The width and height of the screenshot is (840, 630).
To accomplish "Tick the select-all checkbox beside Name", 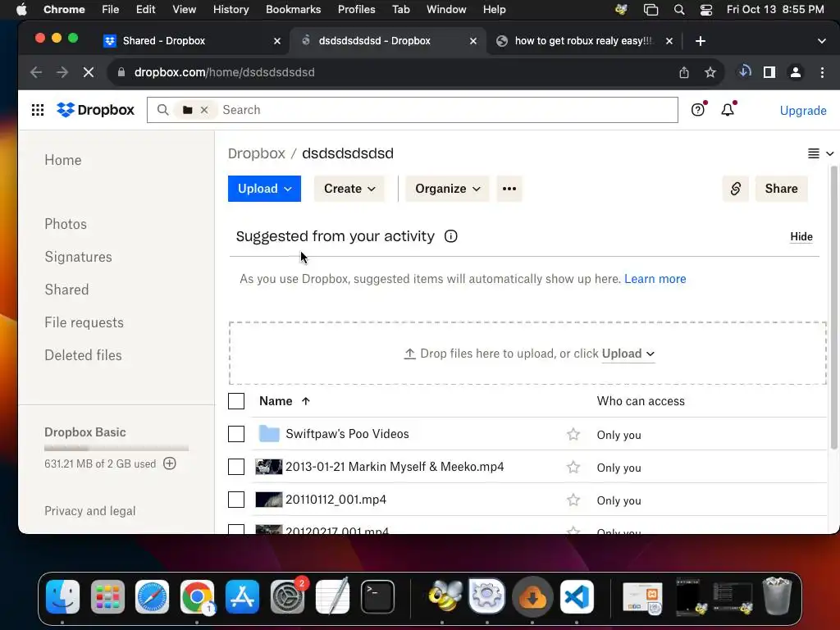I will point(236,401).
